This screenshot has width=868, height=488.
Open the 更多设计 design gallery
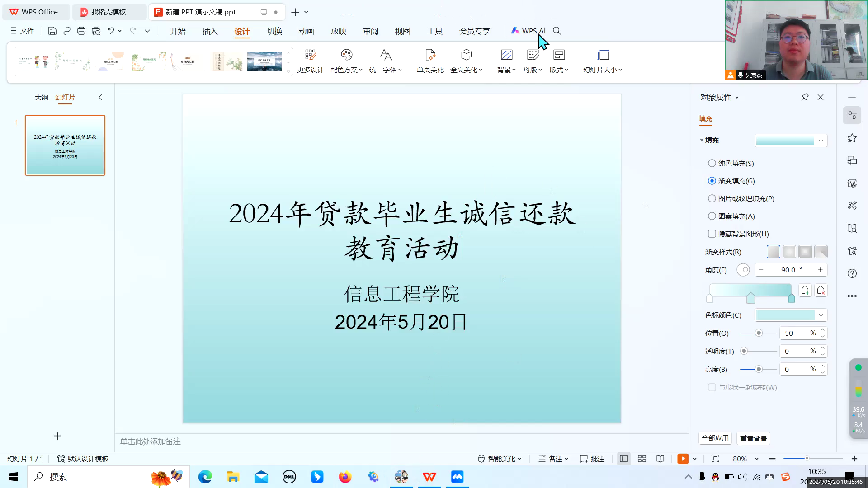310,61
